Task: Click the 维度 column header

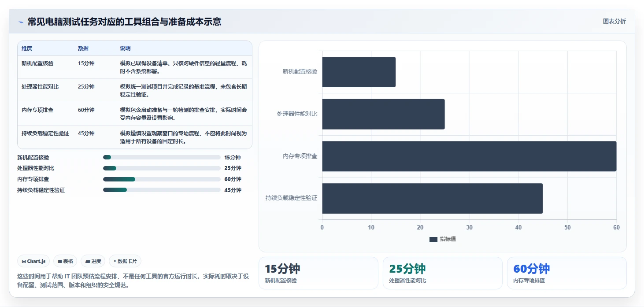Action: (x=27, y=48)
